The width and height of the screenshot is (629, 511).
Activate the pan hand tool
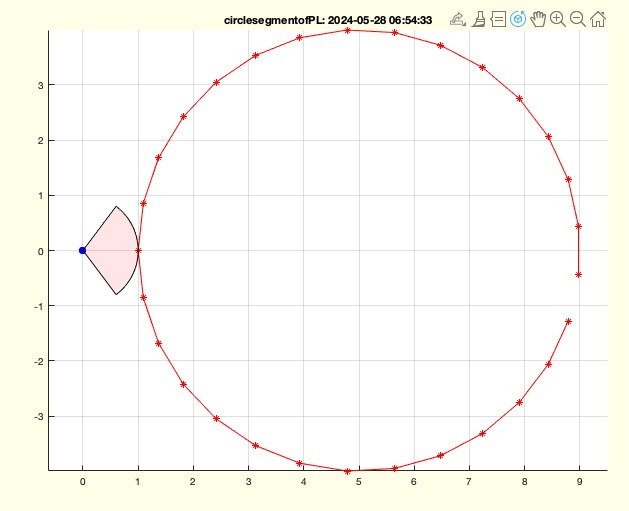538,18
